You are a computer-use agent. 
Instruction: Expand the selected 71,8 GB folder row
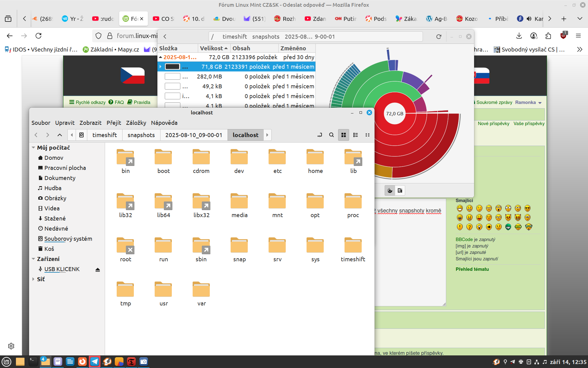point(160,67)
